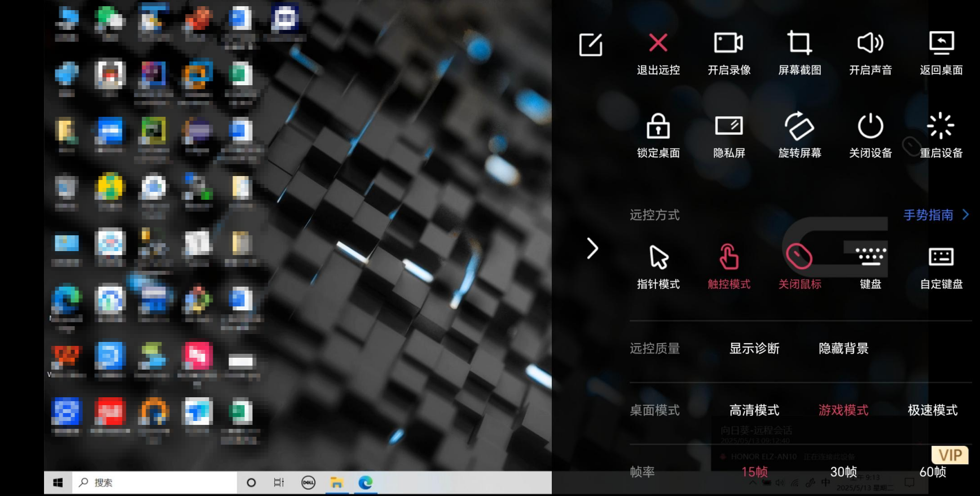980x496 pixels.
Task: Open File Explorer on taskbar
Action: 337,482
